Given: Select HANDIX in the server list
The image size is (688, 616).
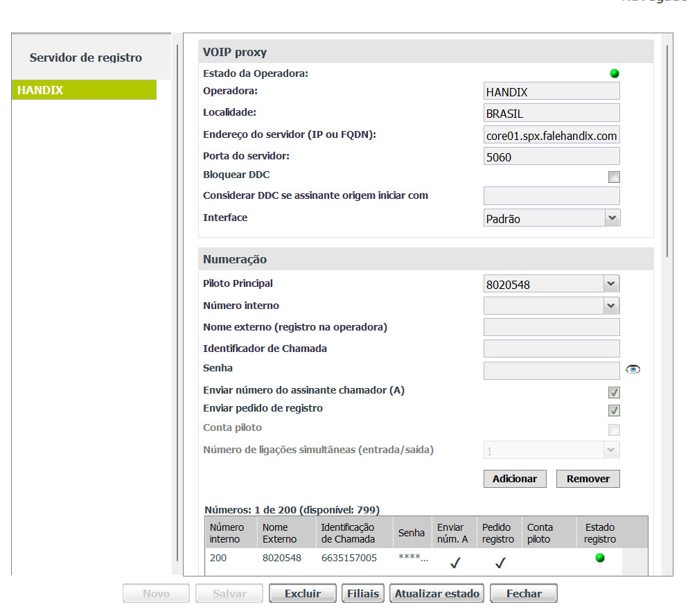Looking at the screenshot, I should (x=84, y=90).
